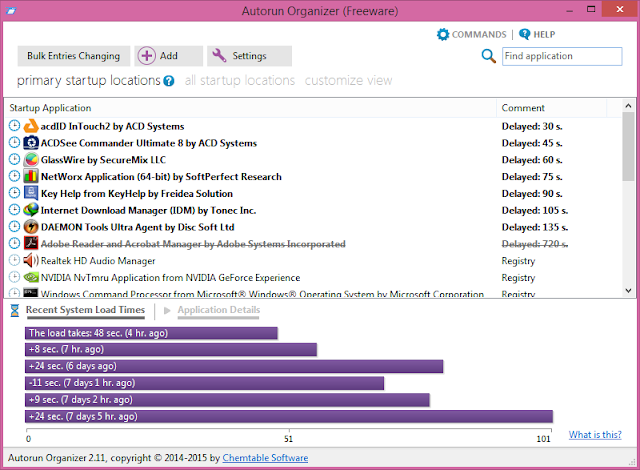Select the Recent System Load Times tab
This screenshot has height=470, width=640.
click(x=85, y=310)
